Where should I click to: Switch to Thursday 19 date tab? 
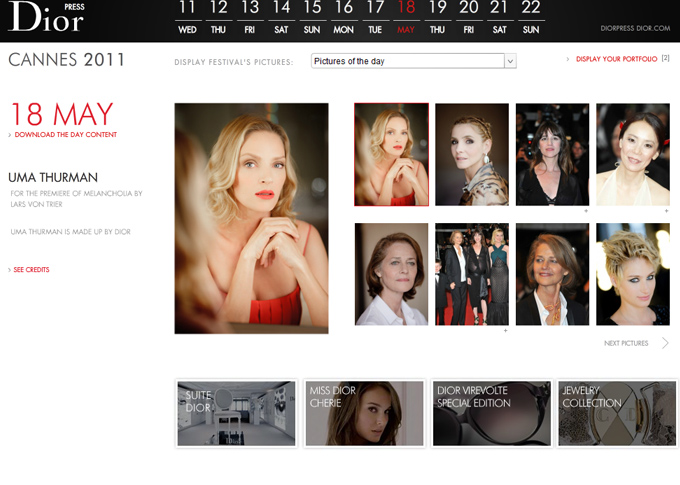[x=437, y=18]
